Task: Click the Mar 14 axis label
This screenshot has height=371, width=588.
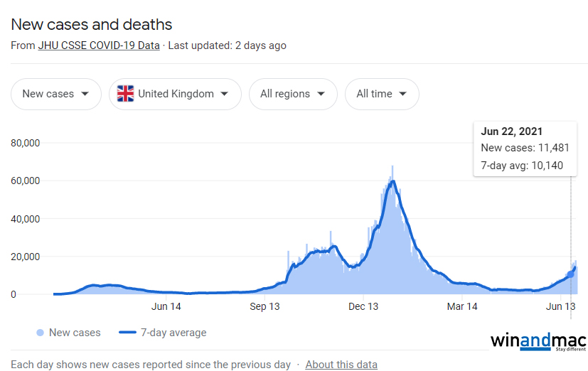Action: click(462, 306)
